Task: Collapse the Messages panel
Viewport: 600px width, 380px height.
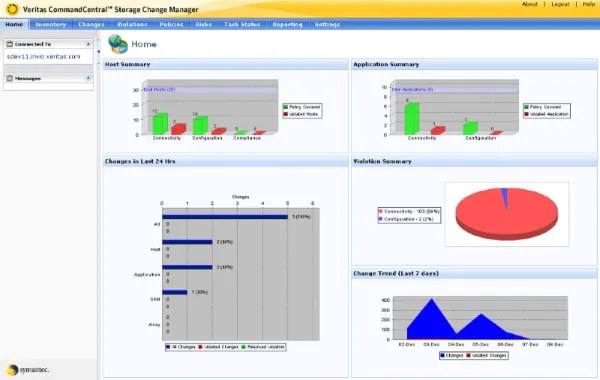Action: (88, 78)
